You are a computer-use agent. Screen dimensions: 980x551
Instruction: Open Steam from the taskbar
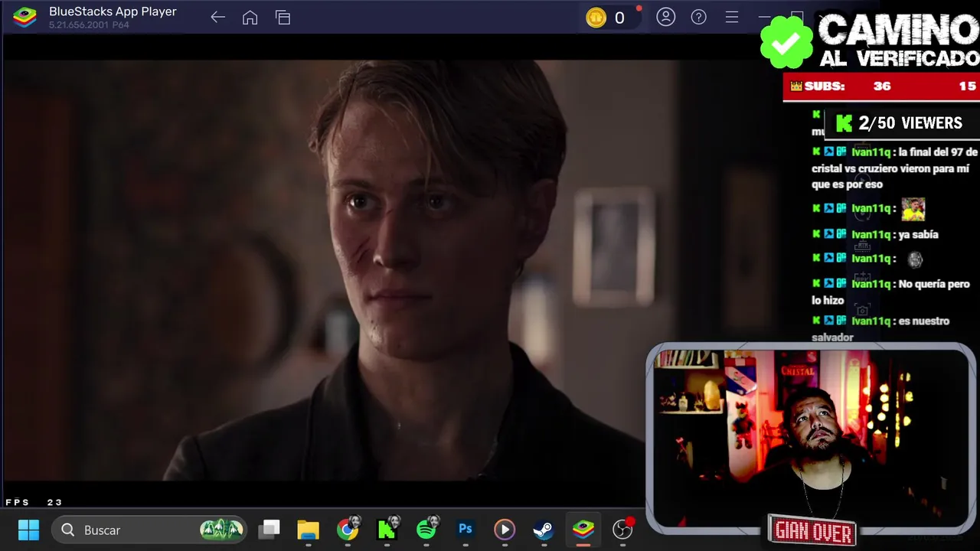point(544,530)
